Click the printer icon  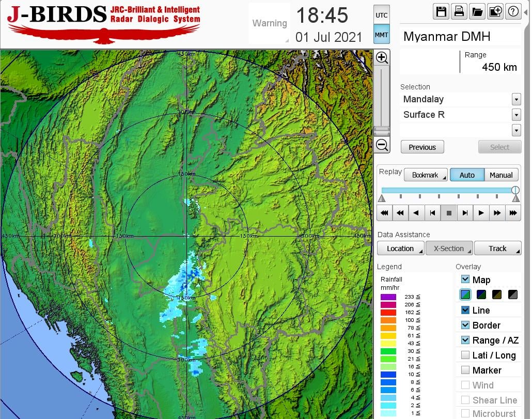point(459,11)
